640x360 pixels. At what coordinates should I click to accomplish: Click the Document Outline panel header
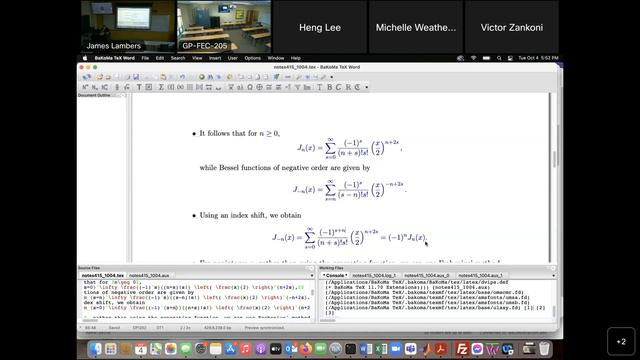[x=102, y=95]
